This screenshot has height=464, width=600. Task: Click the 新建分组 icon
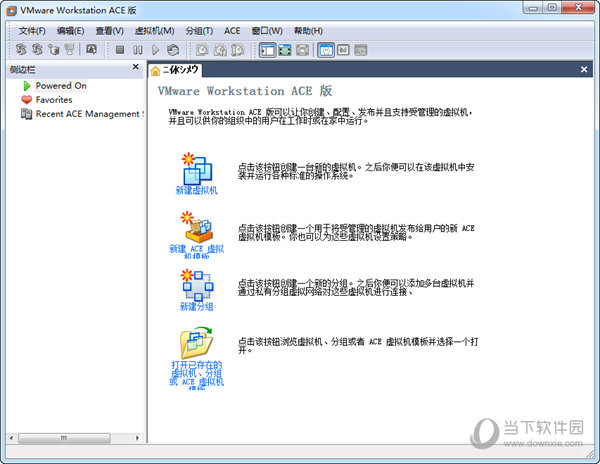tap(197, 285)
